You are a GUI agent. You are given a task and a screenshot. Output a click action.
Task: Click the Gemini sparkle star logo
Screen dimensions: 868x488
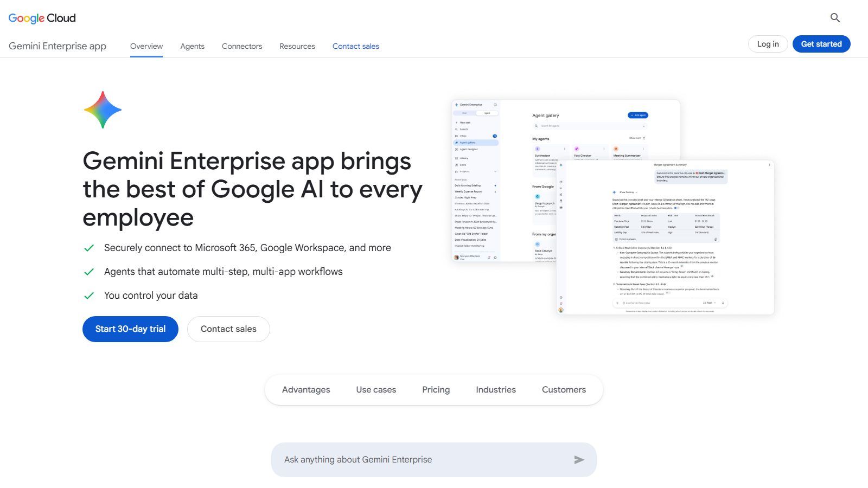(x=103, y=110)
